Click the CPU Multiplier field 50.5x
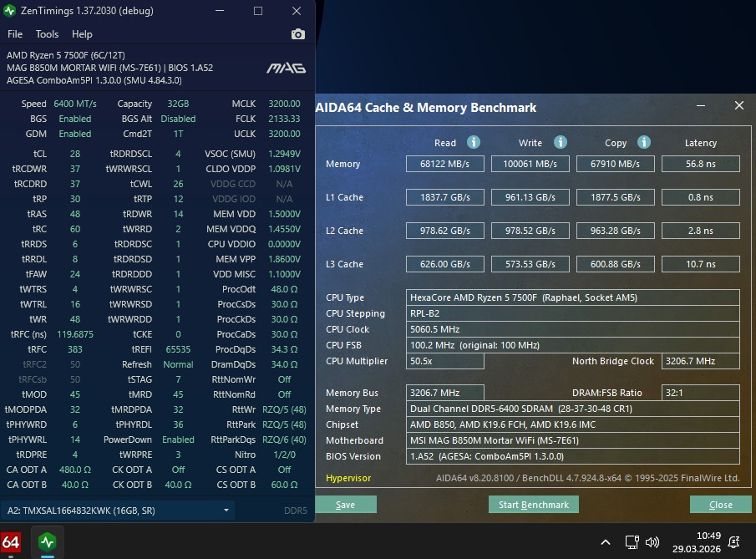The image size is (756, 559). pyautogui.click(x=444, y=361)
